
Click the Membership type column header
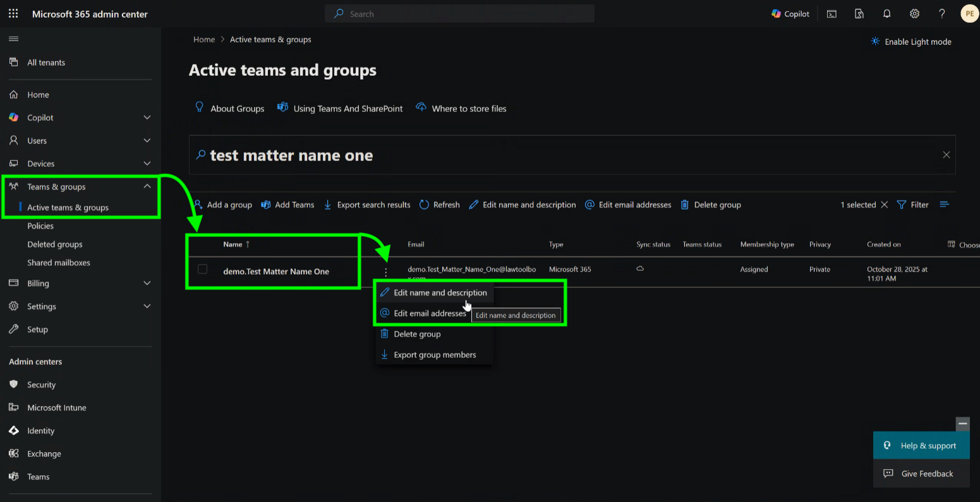click(767, 244)
